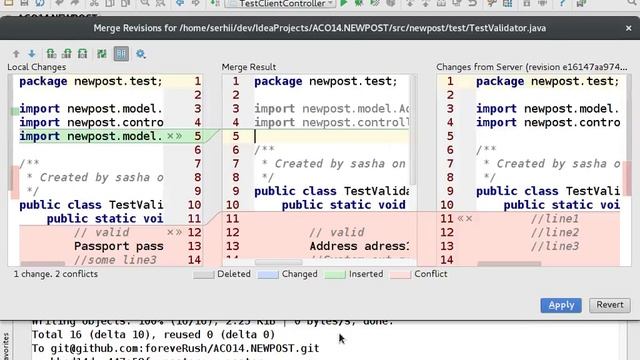Click the middle green apply non-conflicting changes icon
This screenshot has width=640, height=360.
pos(67,53)
